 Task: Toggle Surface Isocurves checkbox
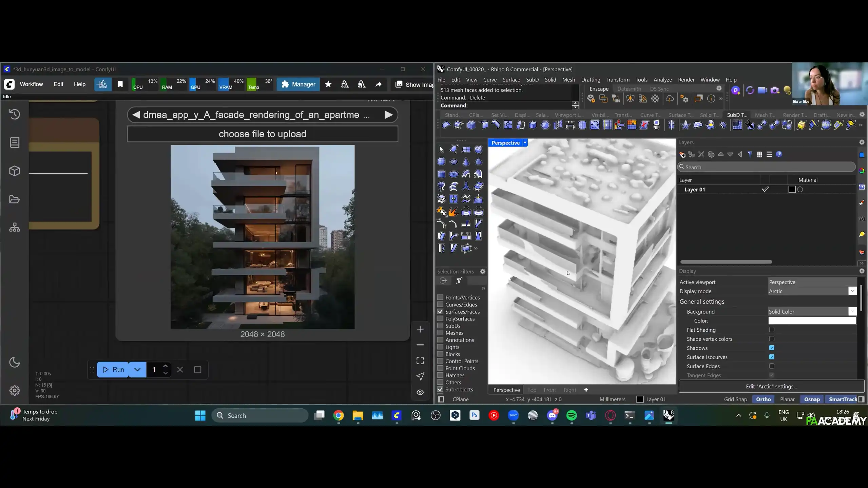(x=772, y=357)
